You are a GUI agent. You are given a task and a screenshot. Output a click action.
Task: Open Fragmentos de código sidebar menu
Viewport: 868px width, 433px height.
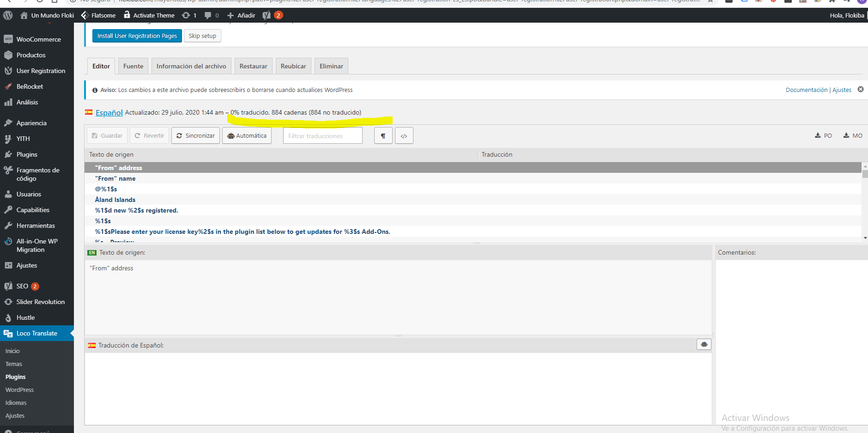pos(37,174)
